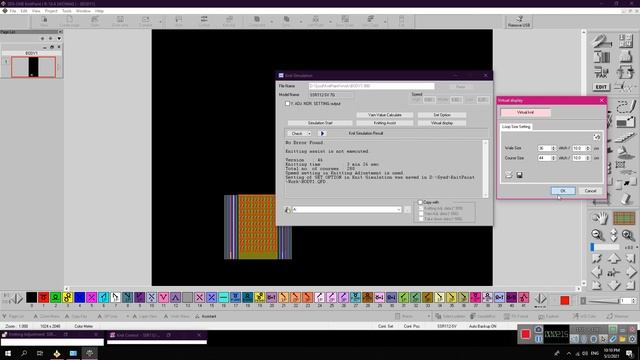
Task: Click the open file icon in Virtual display
Action: (x=509, y=175)
